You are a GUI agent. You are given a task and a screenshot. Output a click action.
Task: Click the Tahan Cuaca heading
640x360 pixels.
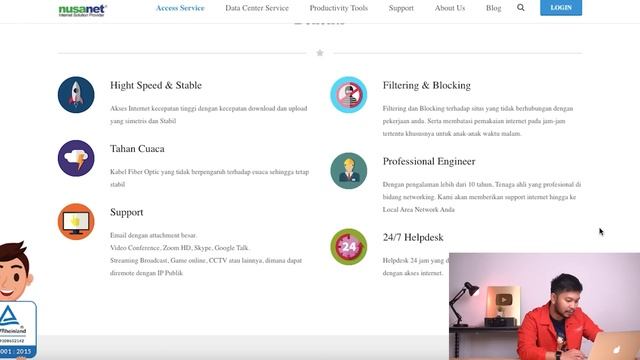pyautogui.click(x=137, y=149)
